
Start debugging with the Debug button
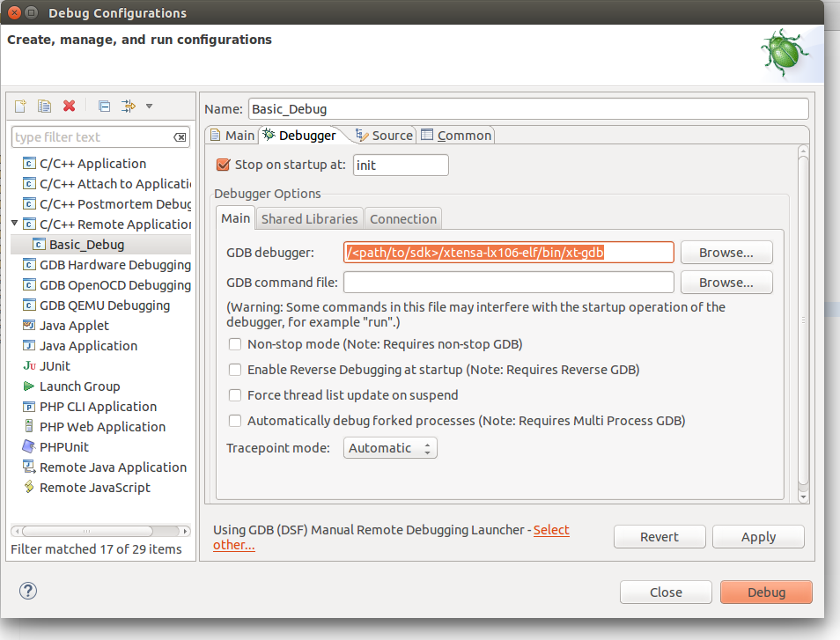coord(765,592)
